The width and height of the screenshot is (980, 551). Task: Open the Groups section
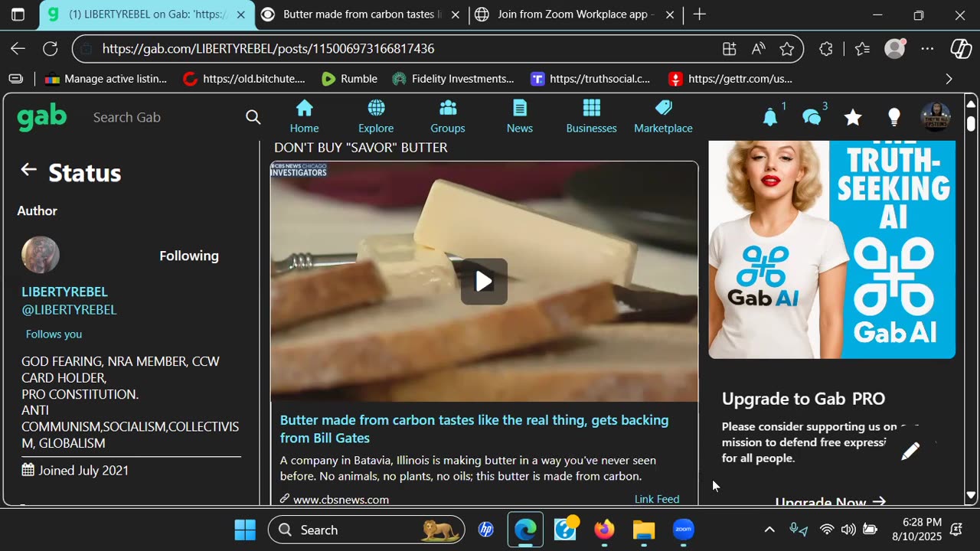(x=448, y=117)
